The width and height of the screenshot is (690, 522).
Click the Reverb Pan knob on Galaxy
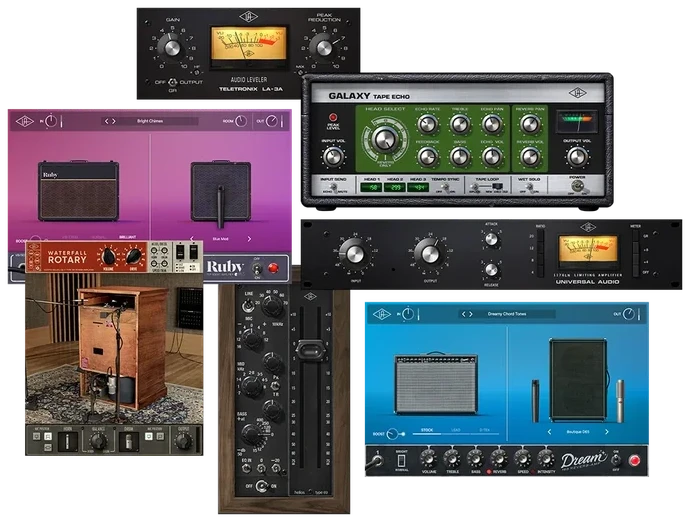click(530, 125)
